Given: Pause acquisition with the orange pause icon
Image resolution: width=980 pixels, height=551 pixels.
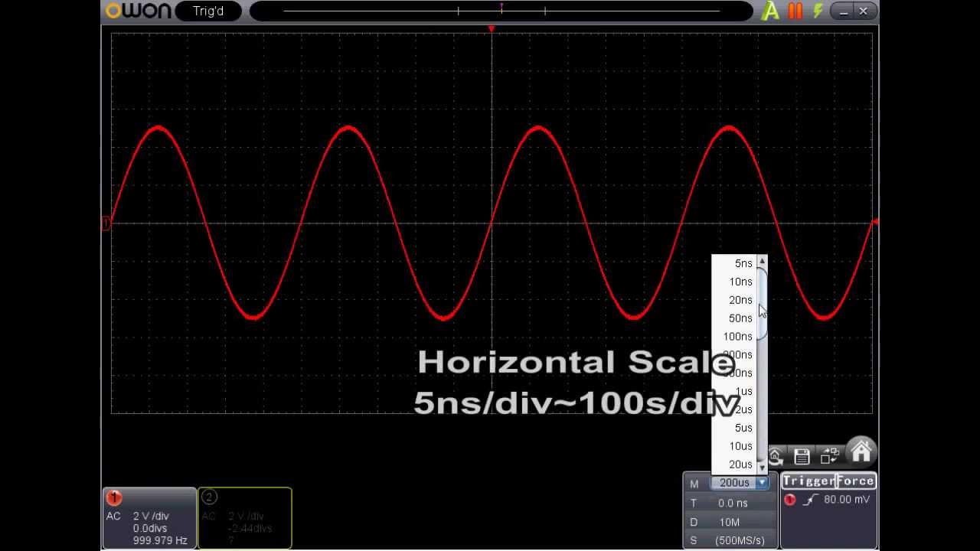Looking at the screenshot, I should (x=795, y=11).
